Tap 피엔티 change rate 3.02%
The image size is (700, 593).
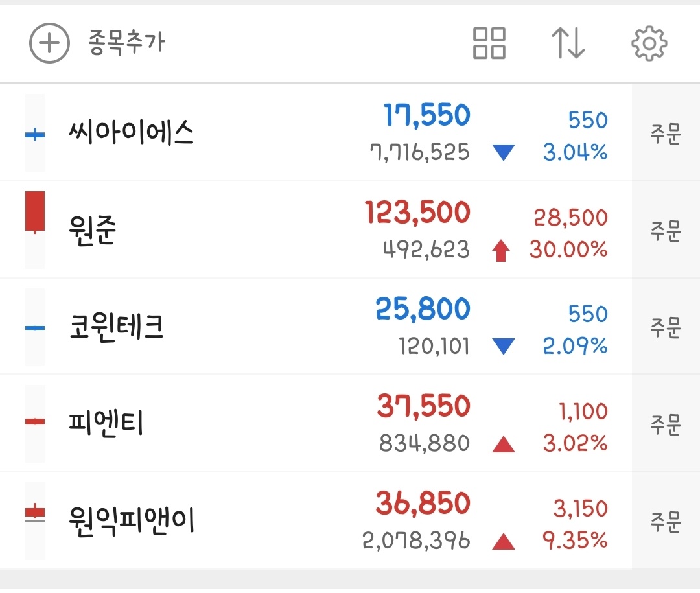click(x=575, y=444)
